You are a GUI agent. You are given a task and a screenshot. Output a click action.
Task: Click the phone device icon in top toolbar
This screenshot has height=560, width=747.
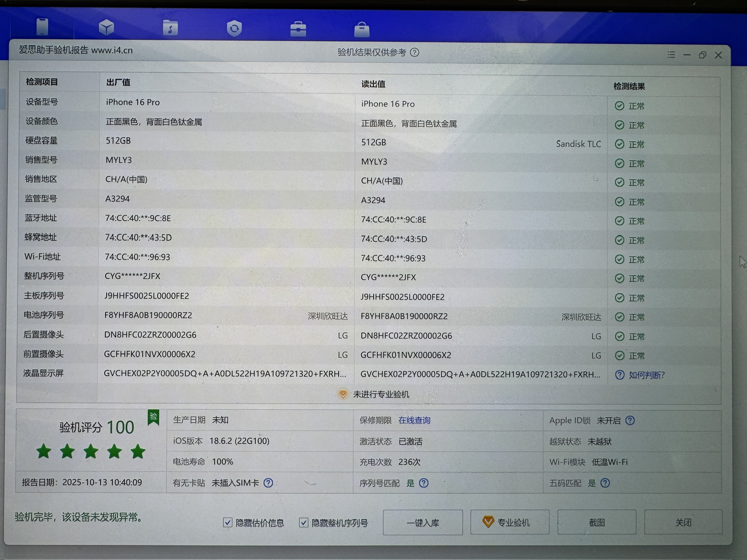point(42,27)
